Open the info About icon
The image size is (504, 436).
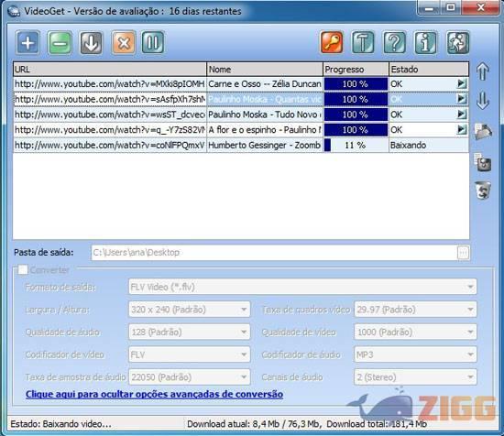(x=426, y=42)
